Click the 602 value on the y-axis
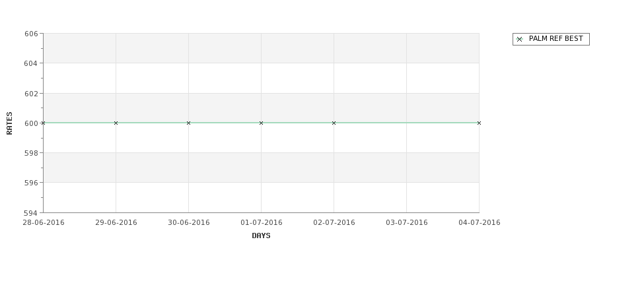This screenshot has width=644, height=283. (31, 94)
